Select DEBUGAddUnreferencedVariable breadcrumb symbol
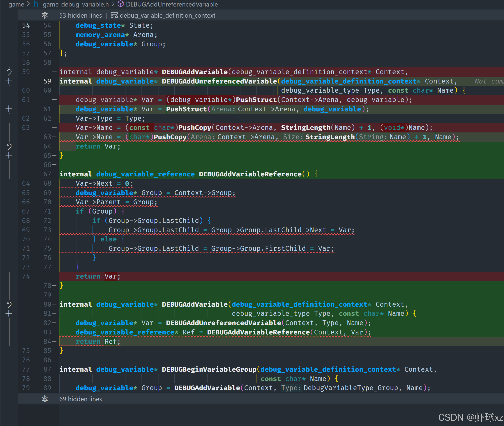 coord(172,4)
